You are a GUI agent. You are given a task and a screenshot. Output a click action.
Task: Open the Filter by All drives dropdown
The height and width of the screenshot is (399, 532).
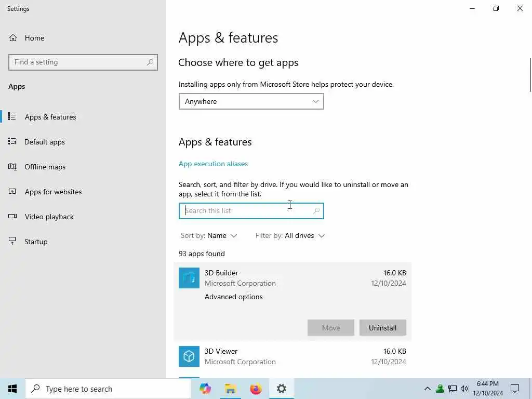click(290, 235)
